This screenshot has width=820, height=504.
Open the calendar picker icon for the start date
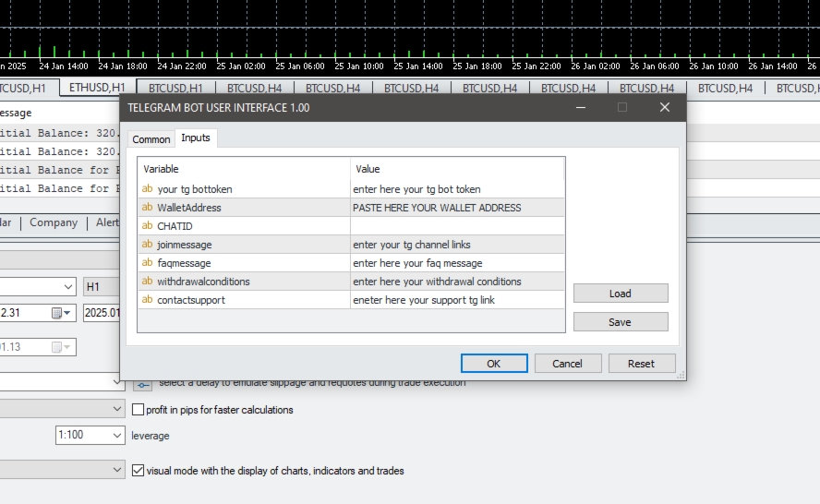61,313
